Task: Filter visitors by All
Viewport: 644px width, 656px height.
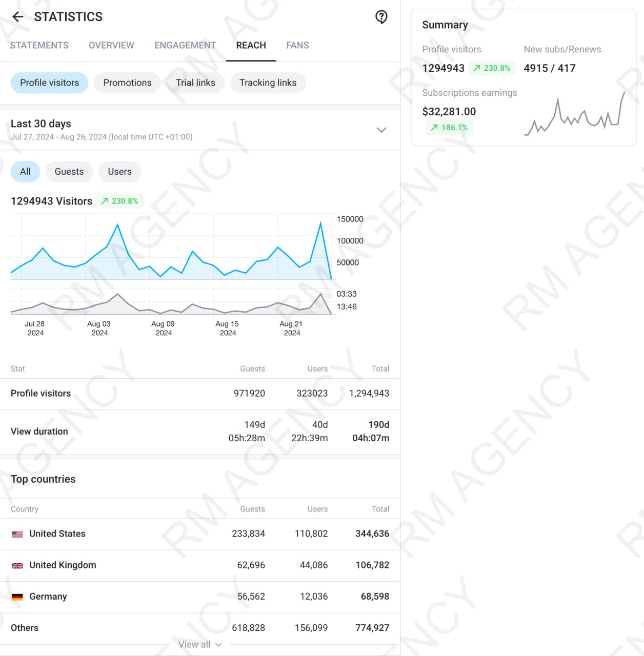Action: pos(25,172)
